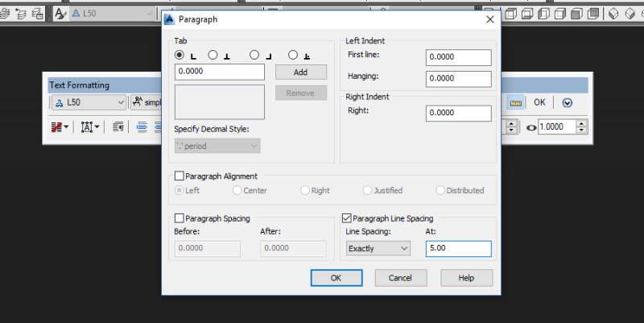Screen dimensions: 644x323
Task: Open the simplex font dropdown in Text Formatting
Action: click(147, 102)
